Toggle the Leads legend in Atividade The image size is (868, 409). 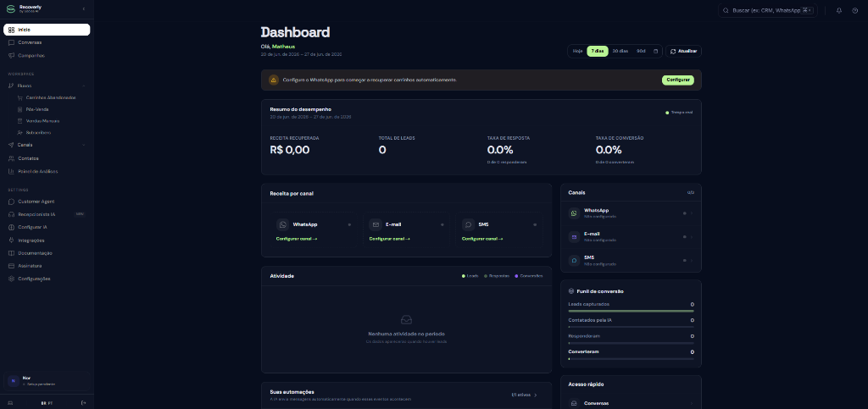(x=470, y=276)
